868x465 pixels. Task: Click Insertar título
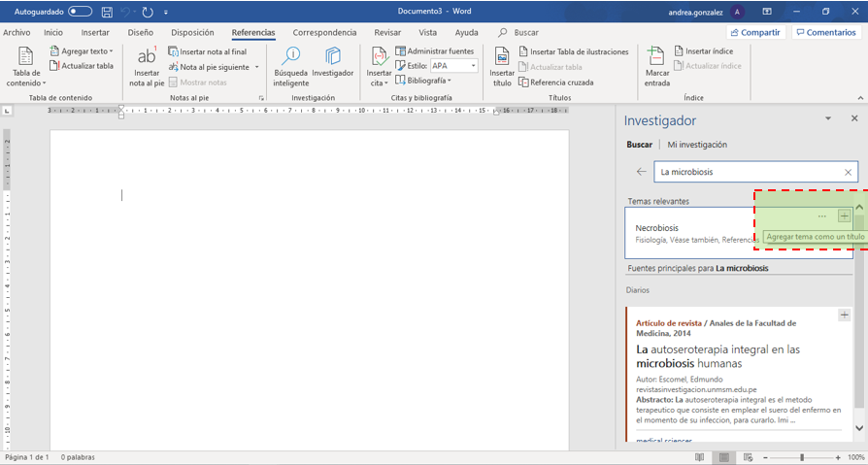coord(502,67)
